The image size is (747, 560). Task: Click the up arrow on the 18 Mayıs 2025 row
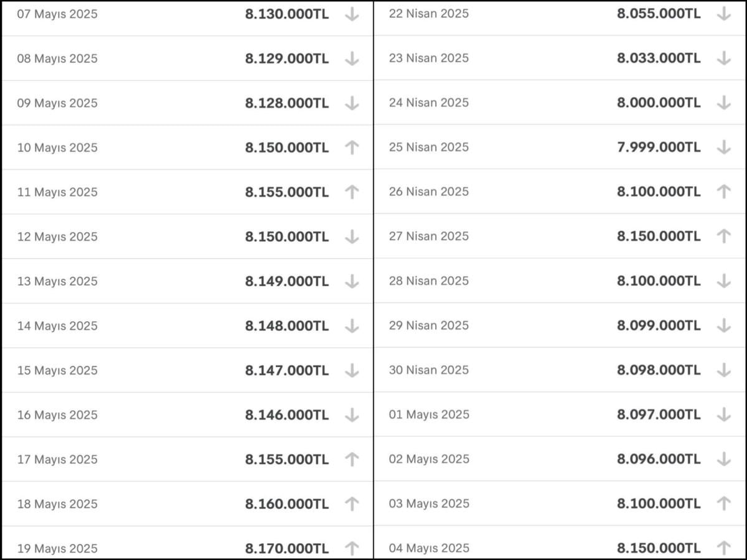(x=352, y=503)
